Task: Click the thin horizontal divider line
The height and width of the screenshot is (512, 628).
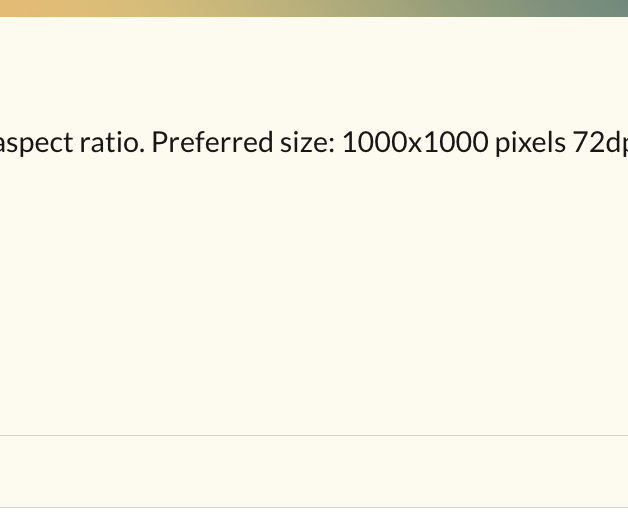Action: click(x=314, y=436)
